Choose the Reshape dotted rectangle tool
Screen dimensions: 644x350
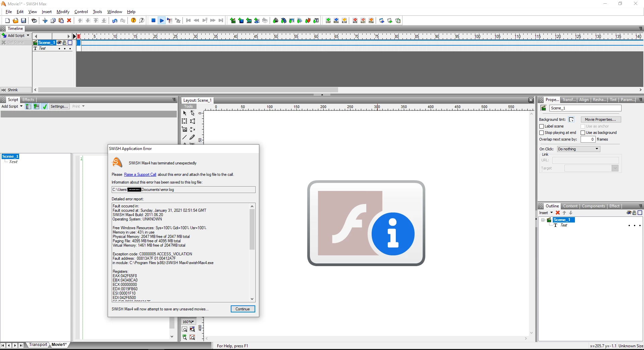tap(184, 121)
